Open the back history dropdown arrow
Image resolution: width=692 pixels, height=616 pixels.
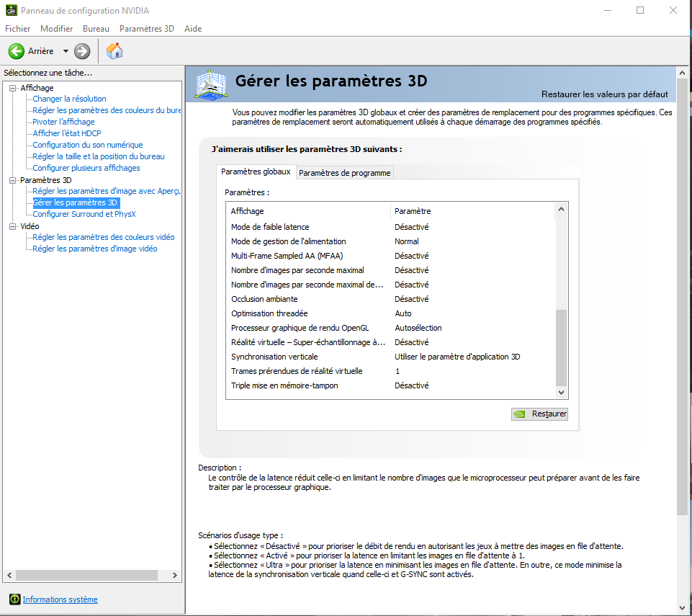66,51
